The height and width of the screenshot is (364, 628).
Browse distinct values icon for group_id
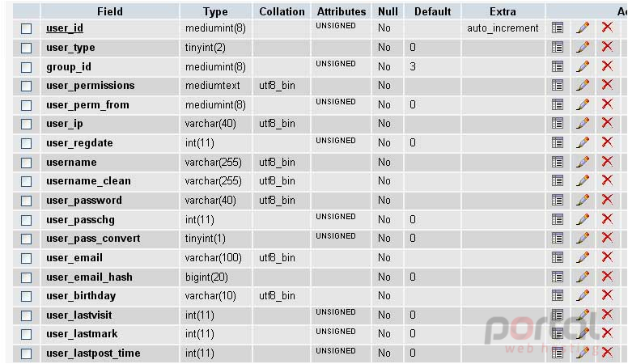[558, 66]
